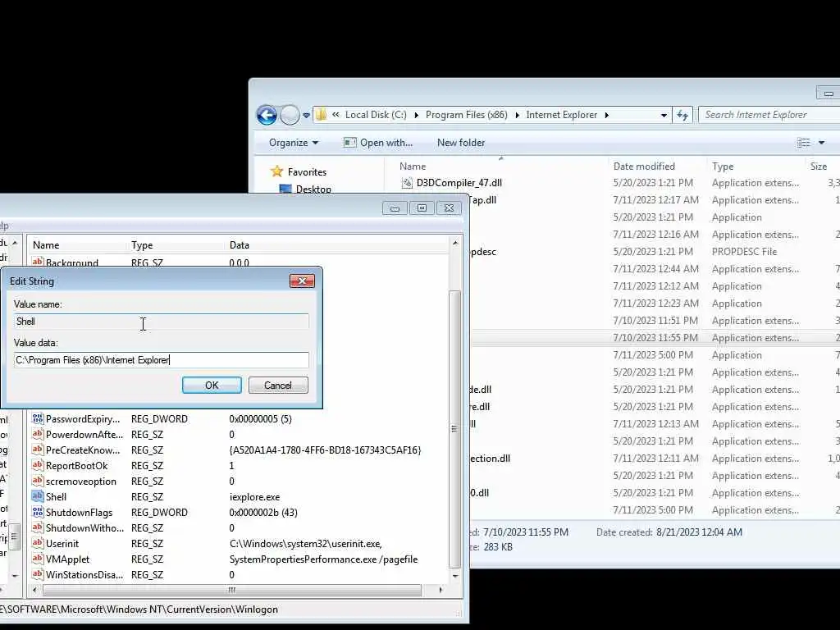The width and height of the screenshot is (840, 630).
Task: Click the Shell value string icon
Action: pos(38,496)
